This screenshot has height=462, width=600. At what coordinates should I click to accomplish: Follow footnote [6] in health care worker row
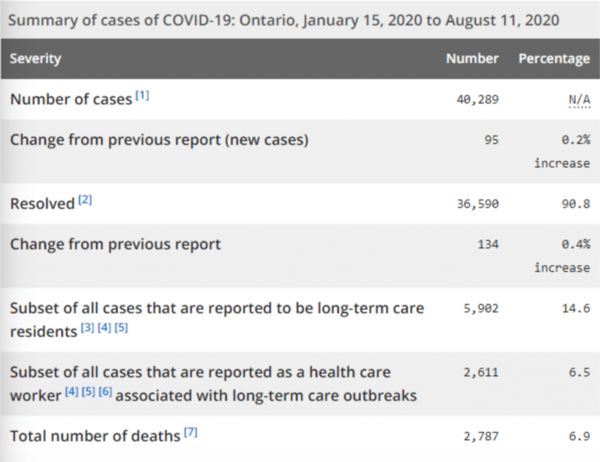(x=108, y=391)
